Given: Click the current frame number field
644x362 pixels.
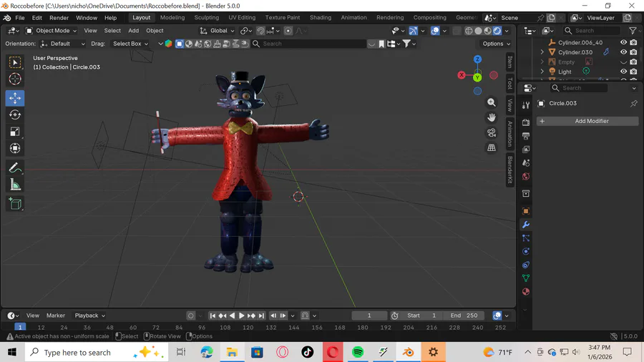Looking at the screenshot, I should pos(369,315).
